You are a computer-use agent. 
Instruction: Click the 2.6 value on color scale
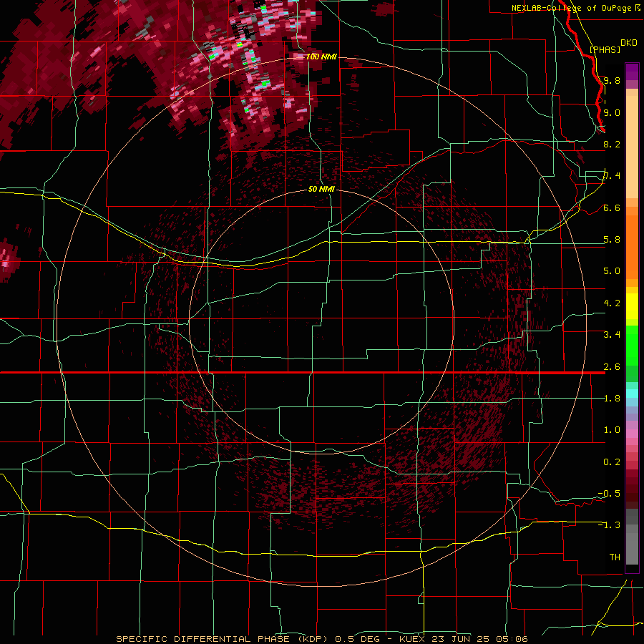click(612, 367)
